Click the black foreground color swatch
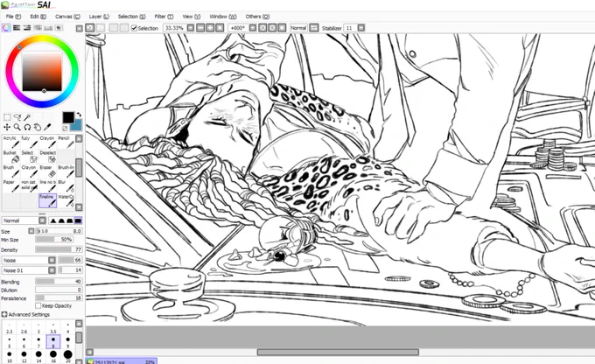This screenshot has width=595, height=364. [x=68, y=117]
